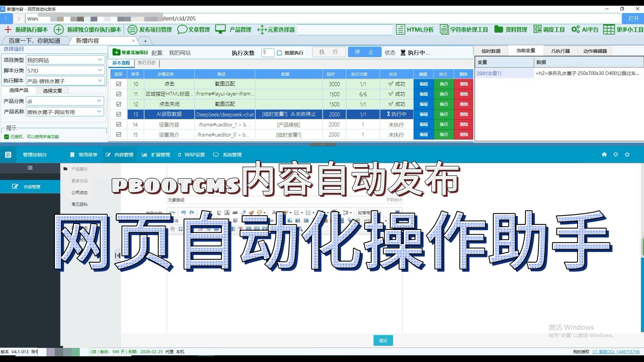Open 字符串处理工具

(464, 29)
